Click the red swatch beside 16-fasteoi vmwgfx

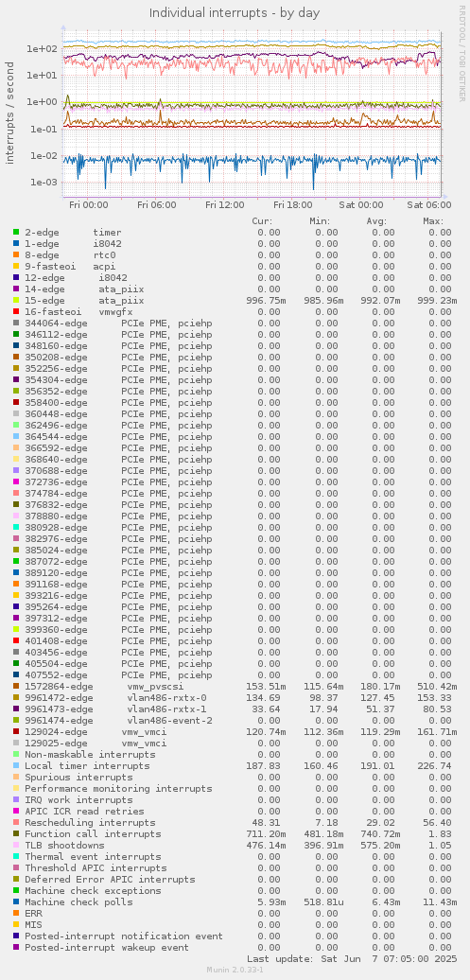[16, 311]
